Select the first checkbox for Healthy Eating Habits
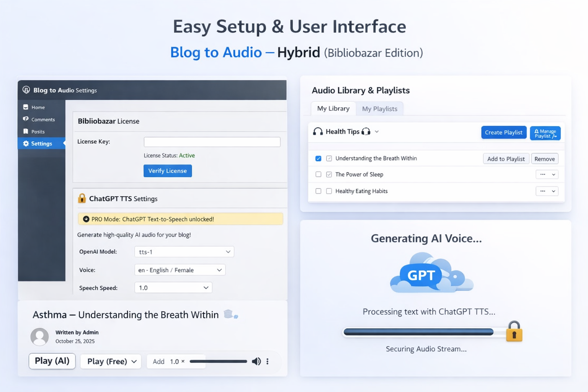This screenshot has height=392, width=588. pos(318,191)
